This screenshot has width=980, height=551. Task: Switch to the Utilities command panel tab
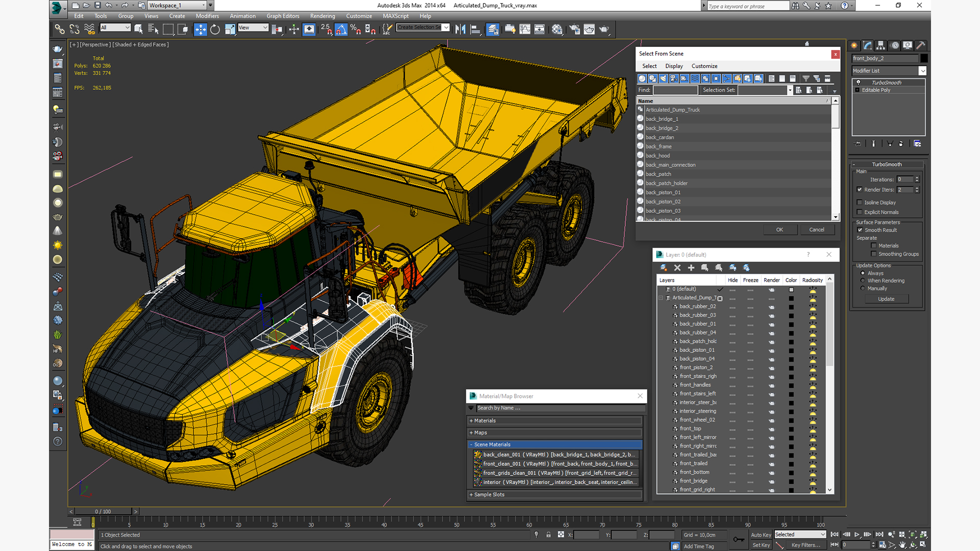click(x=921, y=45)
